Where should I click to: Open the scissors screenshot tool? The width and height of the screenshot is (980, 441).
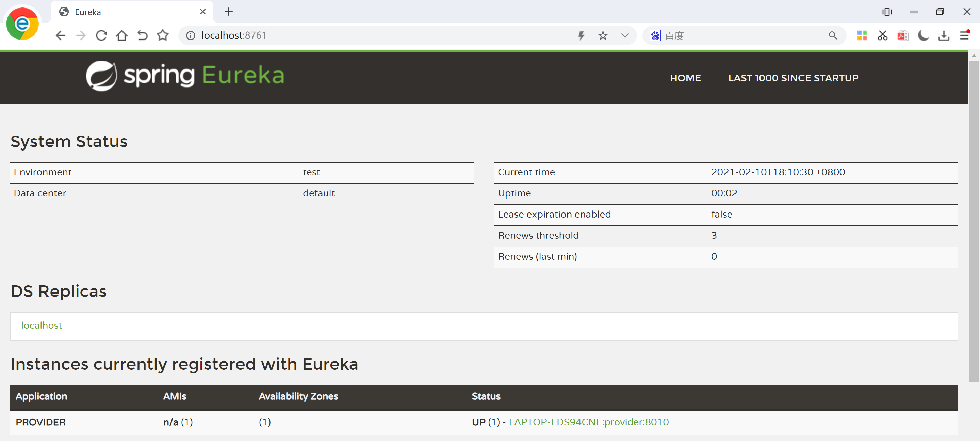coord(883,35)
